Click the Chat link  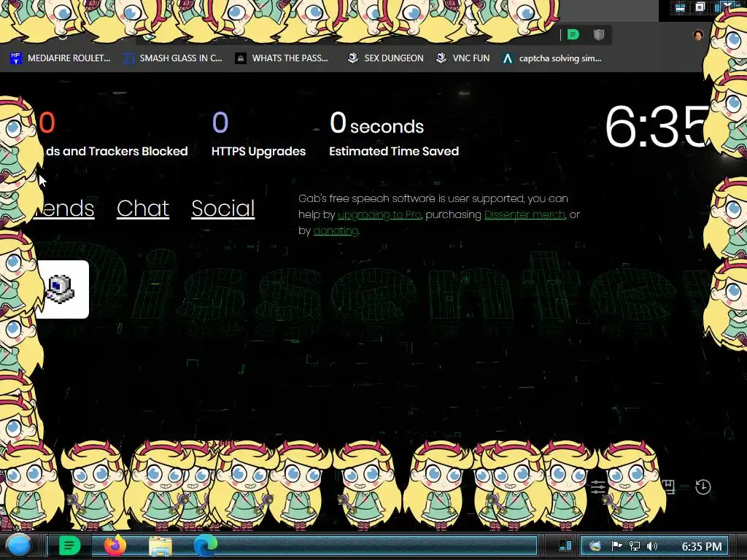[143, 208]
